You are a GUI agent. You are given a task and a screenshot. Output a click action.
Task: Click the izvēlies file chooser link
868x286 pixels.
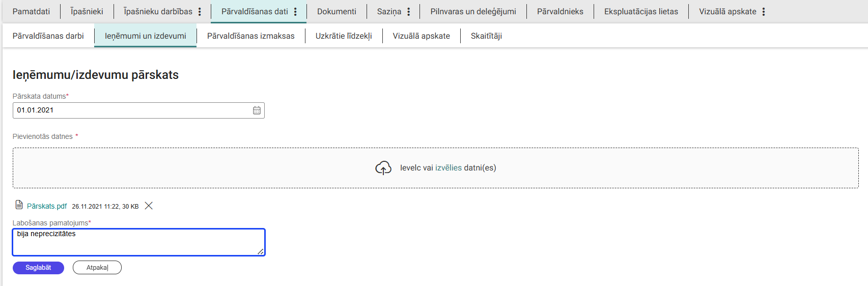click(x=448, y=168)
